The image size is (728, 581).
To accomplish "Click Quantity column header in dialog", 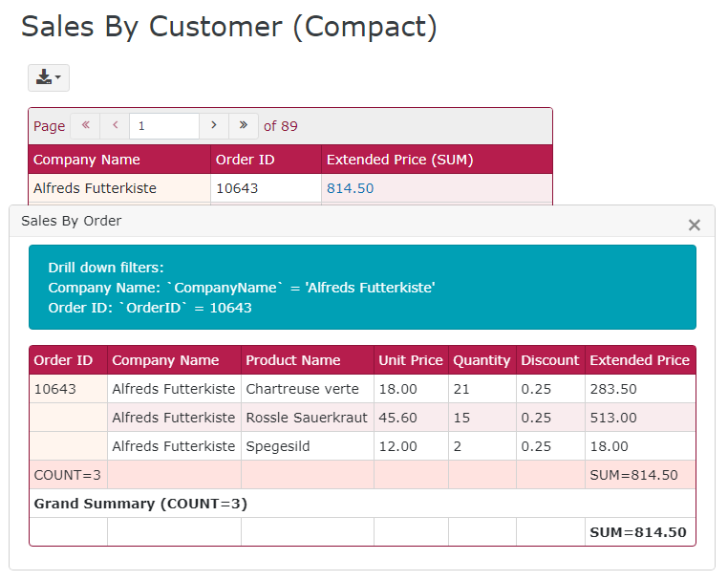I will coord(482,360).
